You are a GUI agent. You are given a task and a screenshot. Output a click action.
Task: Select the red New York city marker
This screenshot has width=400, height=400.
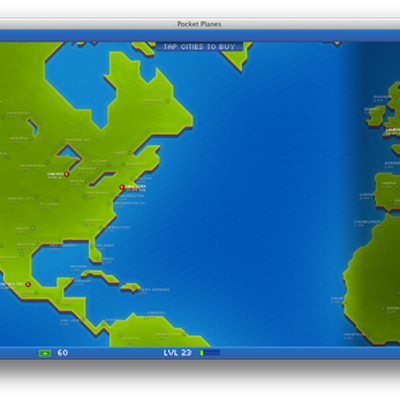(122, 187)
